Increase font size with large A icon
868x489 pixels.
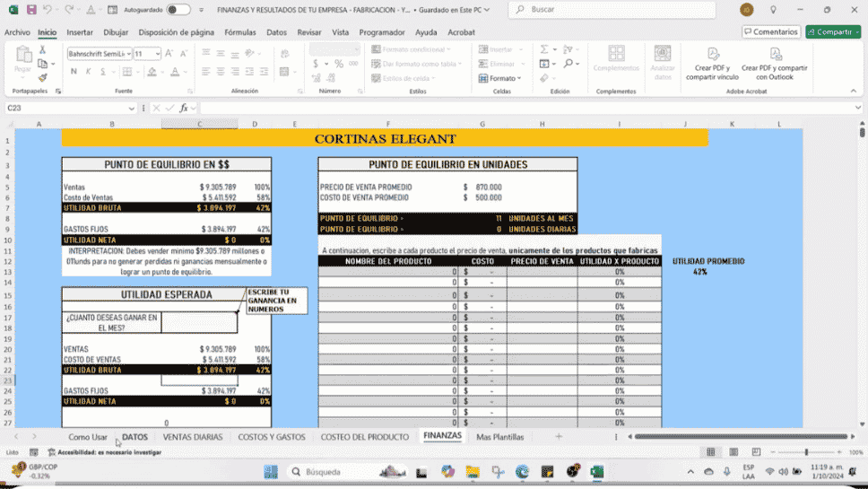click(169, 53)
